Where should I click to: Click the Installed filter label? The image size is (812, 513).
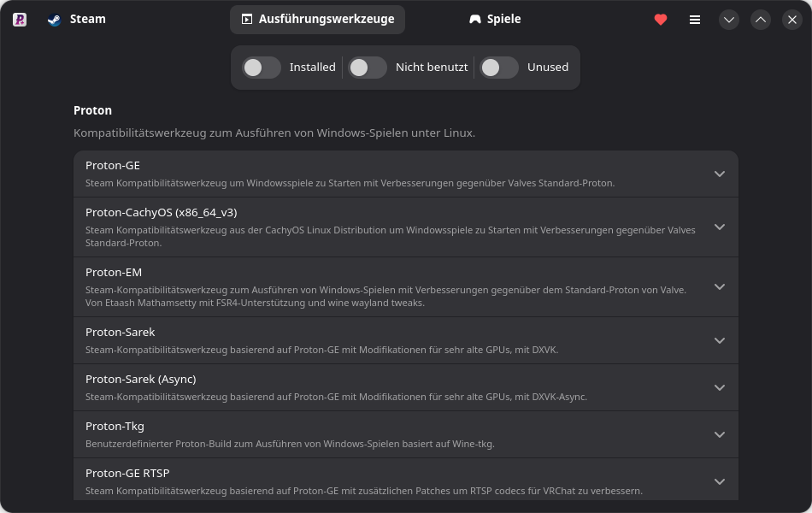tap(312, 68)
